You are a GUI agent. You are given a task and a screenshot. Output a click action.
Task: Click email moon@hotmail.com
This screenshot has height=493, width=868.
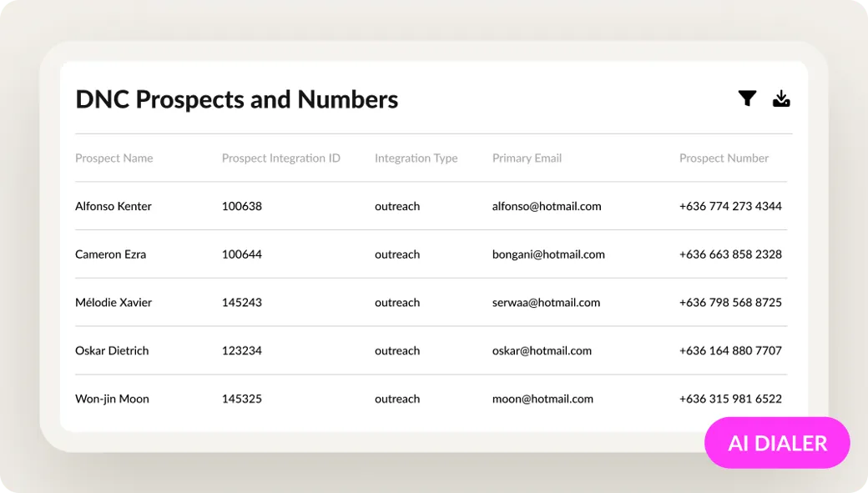point(542,399)
